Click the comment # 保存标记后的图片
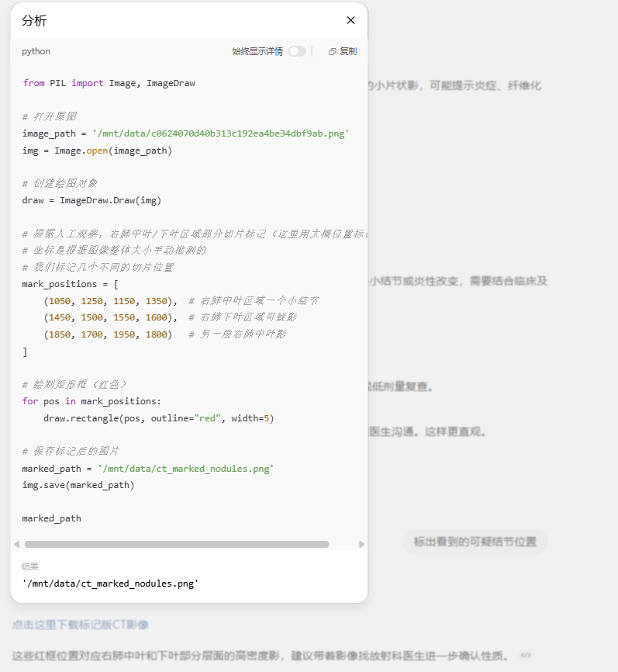The width and height of the screenshot is (618, 672). (x=71, y=452)
